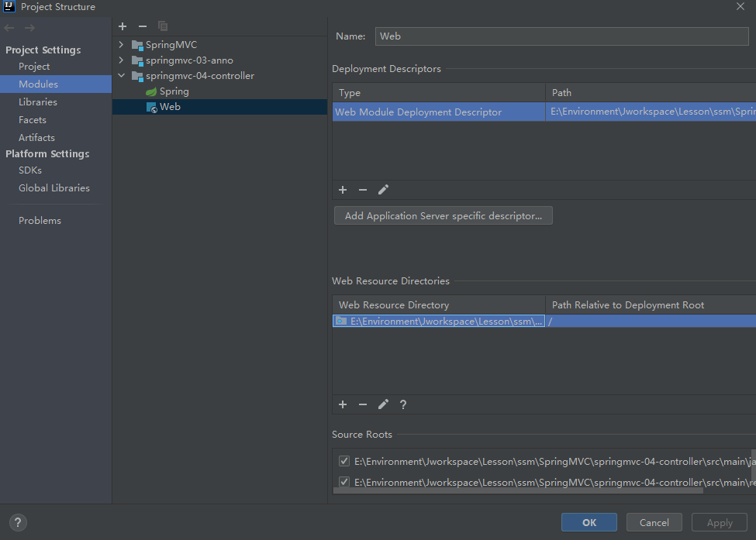The width and height of the screenshot is (756, 540).
Task: Select the Spring facet
Action: tap(174, 91)
